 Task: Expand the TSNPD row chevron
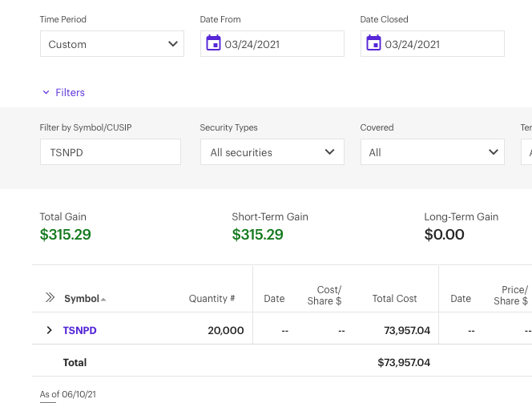[49, 330]
